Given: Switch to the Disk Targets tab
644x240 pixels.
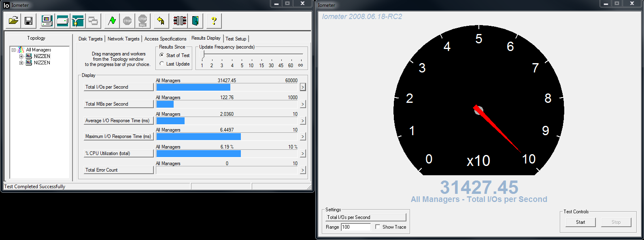Looking at the screenshot, I should coord(91,39).
